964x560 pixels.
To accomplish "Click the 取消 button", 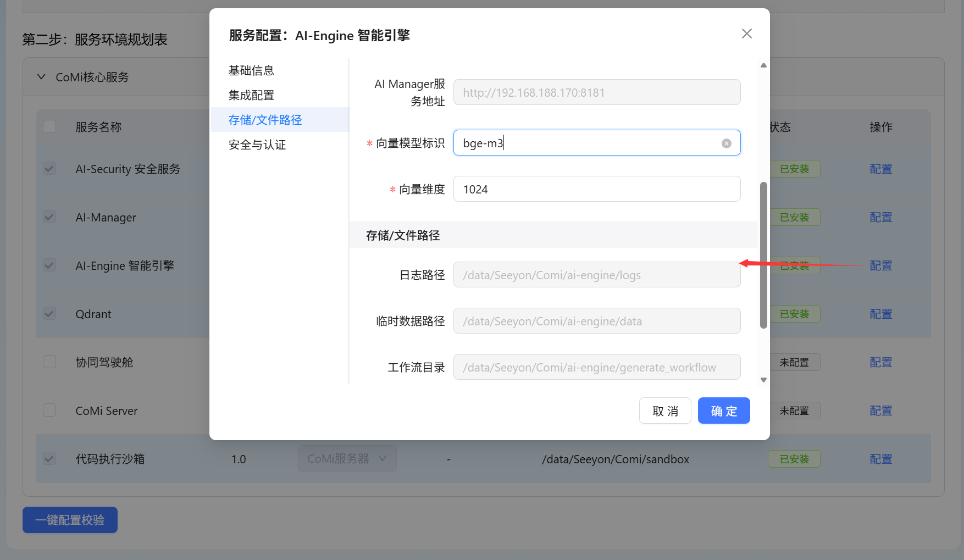I will 664,411.
